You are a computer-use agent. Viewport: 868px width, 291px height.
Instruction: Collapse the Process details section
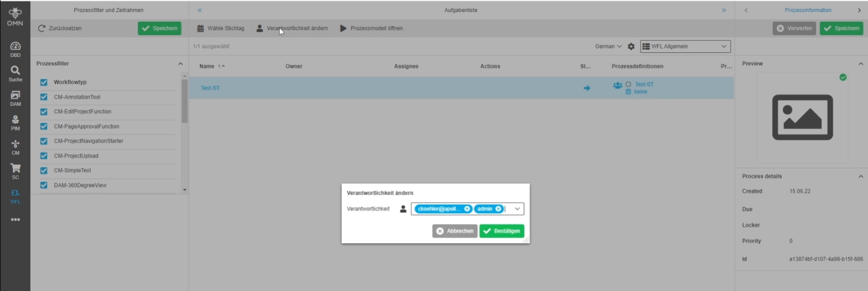click(860, 176)
